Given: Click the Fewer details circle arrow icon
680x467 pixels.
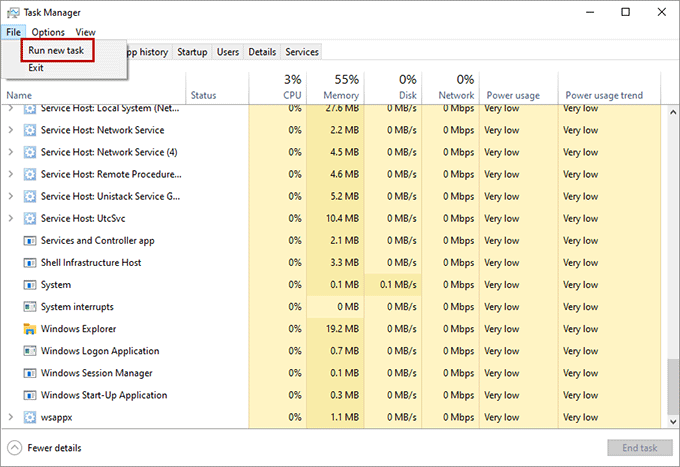Looking at the screenshot, I should click(14, 448).
